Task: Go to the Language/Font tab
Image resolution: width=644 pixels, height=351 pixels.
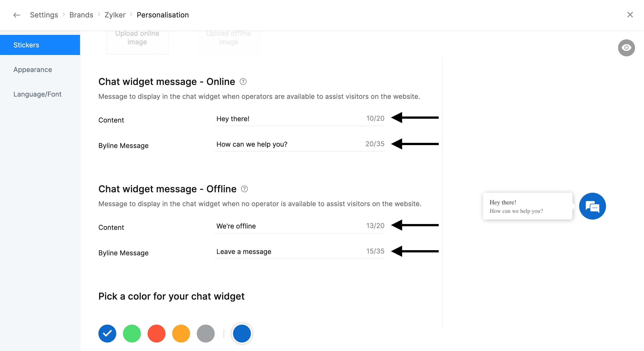Action: 38,94
